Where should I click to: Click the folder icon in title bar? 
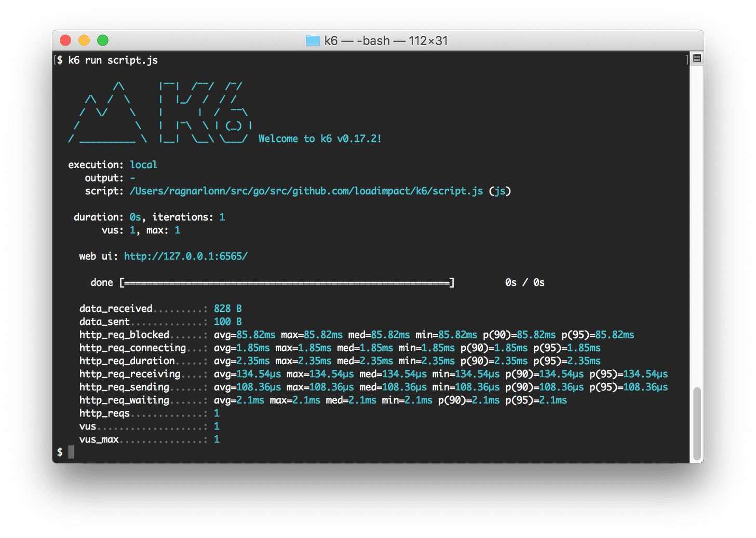tap(313, 40)
